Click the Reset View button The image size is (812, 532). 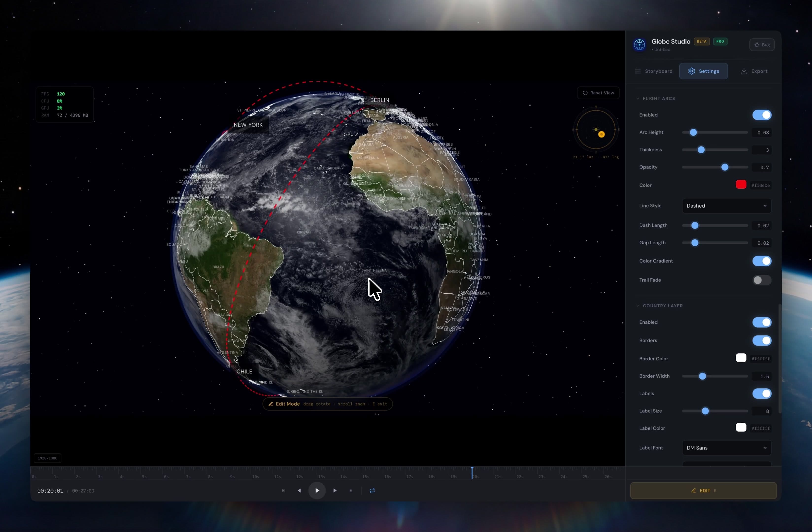click(x=598, y=93)
